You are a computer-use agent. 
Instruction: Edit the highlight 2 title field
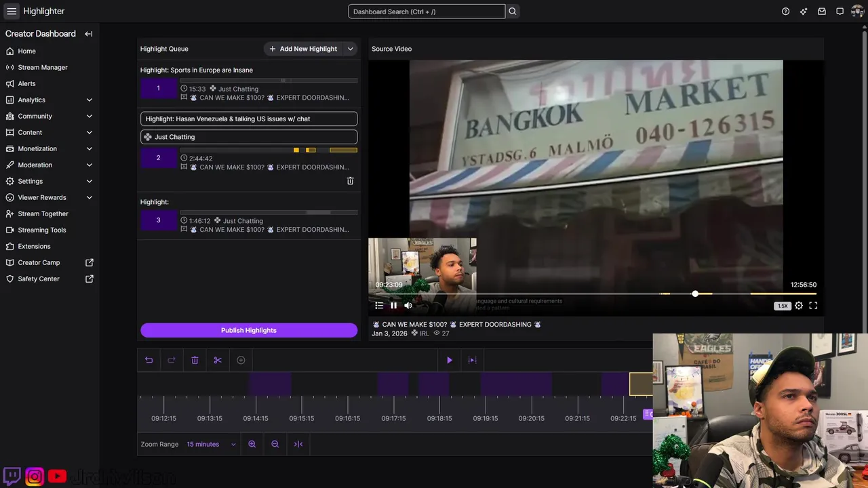point(249,119)
